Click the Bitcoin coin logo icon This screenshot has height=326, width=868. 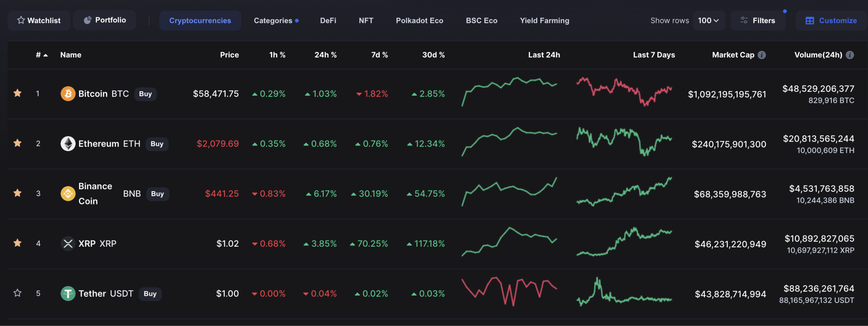pyautogui.click(x=68, y=94)
